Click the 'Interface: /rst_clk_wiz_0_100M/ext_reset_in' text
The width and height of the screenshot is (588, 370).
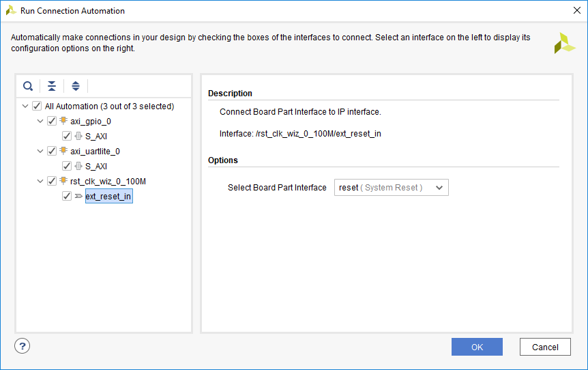pos(300,134)
